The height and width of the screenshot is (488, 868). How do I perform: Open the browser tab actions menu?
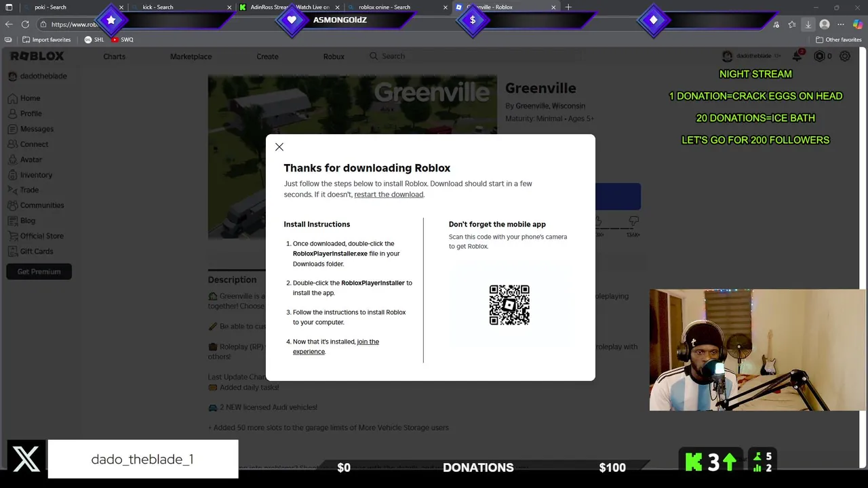click(9, 7)
